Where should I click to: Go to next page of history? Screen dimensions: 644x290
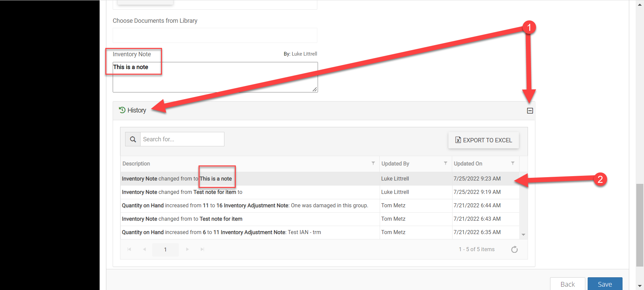(x=187, y=249)
